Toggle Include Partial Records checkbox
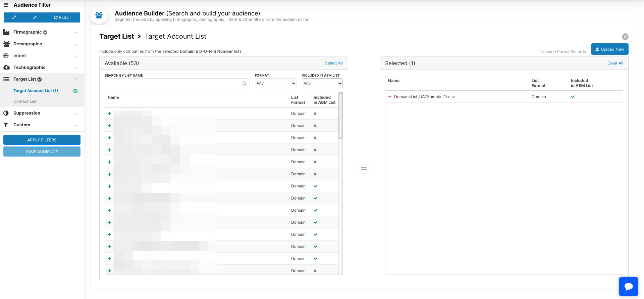Screen dimensions: 644x299 [x=538, y=51]
